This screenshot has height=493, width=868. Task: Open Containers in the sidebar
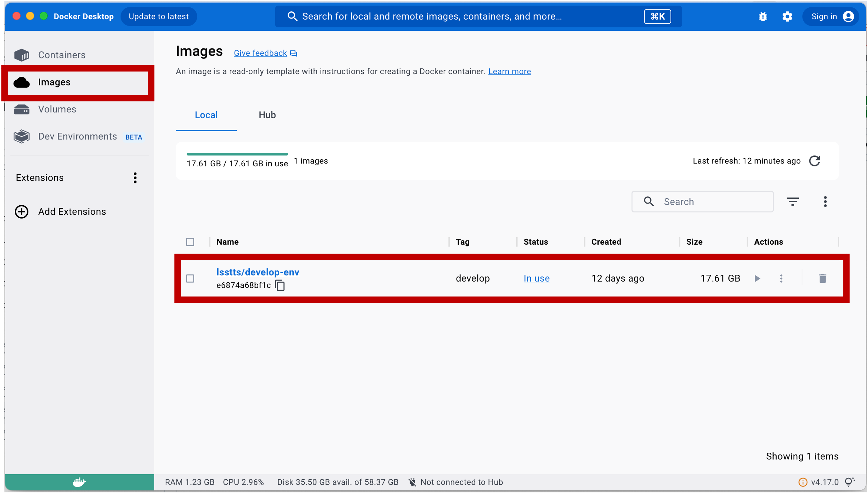pyautogui.click(x=61, y=55)
